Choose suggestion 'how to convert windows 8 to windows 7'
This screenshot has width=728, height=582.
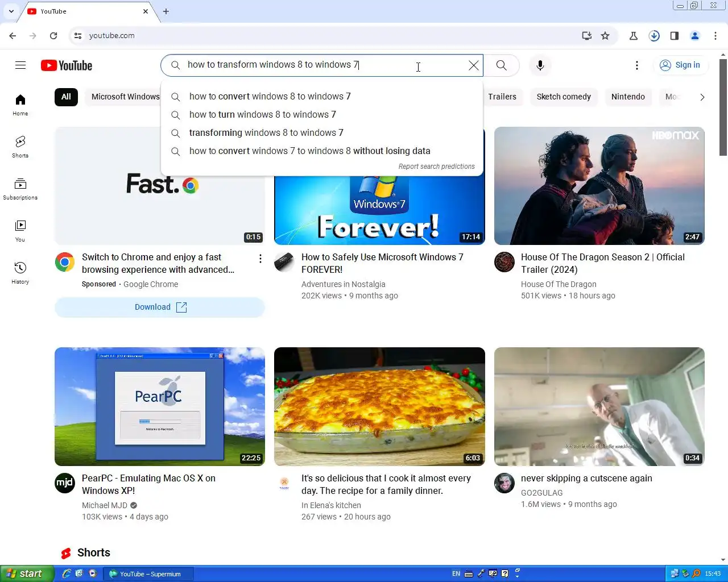tap(322, 97)
